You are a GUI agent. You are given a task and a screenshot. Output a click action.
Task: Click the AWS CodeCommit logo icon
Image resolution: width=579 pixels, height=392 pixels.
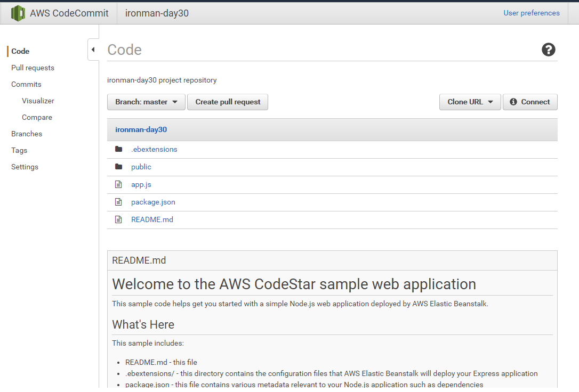tap(18, 13)
